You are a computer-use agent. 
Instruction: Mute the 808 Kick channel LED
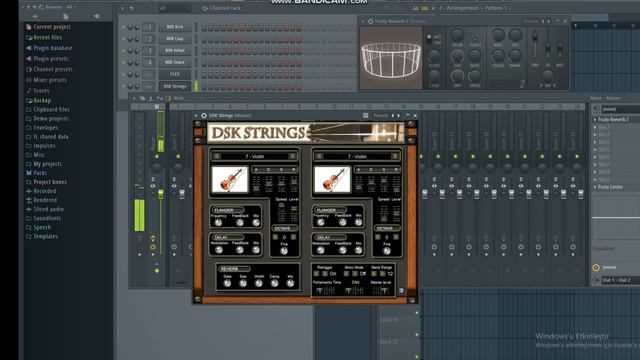coord(124,27)
